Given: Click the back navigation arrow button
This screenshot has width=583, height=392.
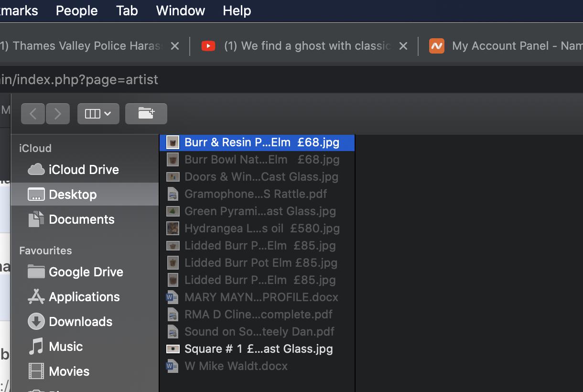Looking at the screenshot, I should pyautogui.click(x=33, y=114).
